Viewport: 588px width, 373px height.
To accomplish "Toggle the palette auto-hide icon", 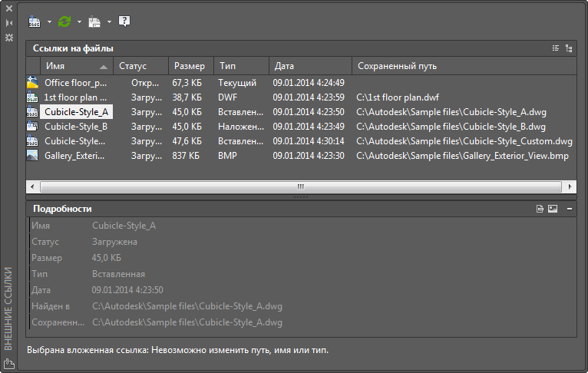I will click(9, 23).
